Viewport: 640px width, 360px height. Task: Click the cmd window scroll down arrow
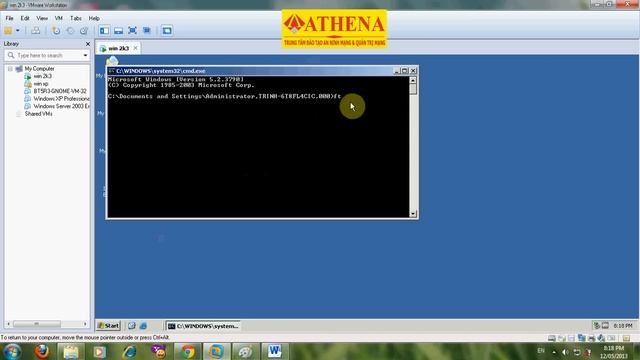pos(413,213)
